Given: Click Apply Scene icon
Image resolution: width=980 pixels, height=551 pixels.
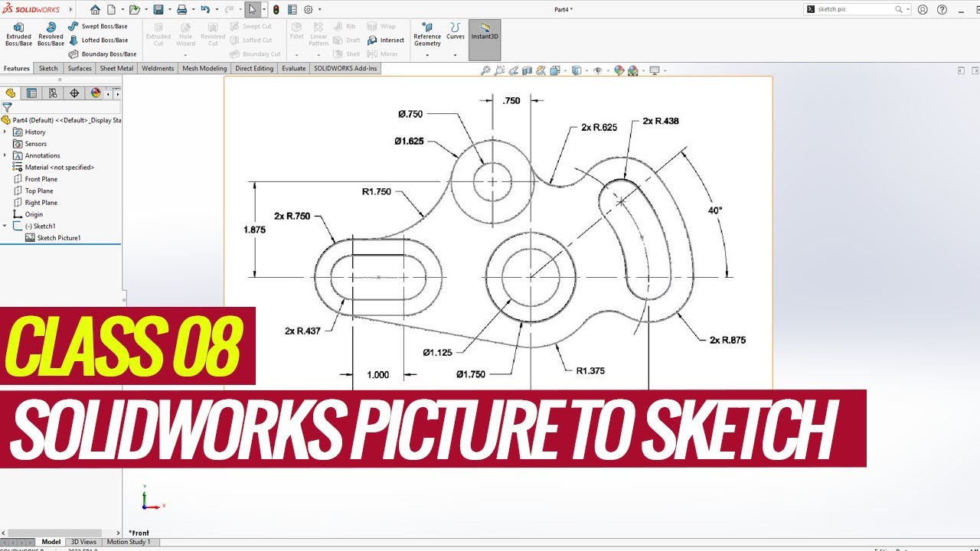Looking at the screenshot, I should click(633, 70).
